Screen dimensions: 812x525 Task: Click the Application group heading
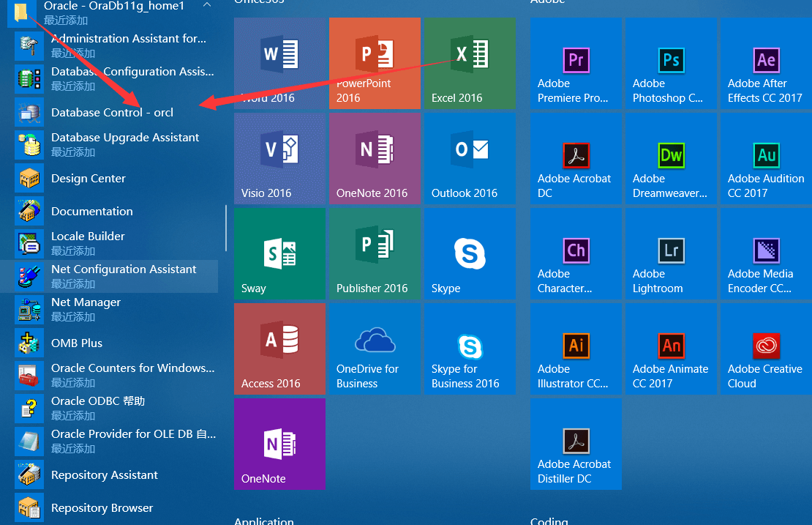pos(263,521)
